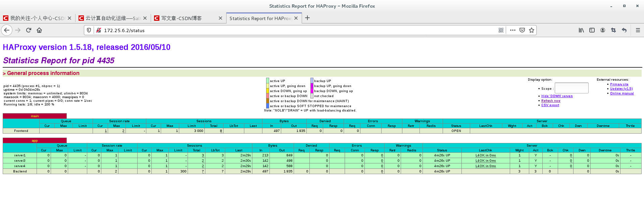Click the 'main' proxy section header
644x221 pixels.
click(x=35, y=116)
